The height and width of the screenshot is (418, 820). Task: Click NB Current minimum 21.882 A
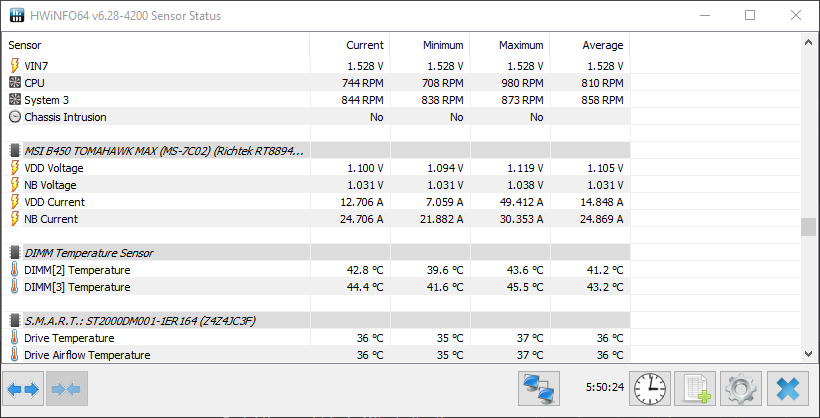[x=441, y=219]
